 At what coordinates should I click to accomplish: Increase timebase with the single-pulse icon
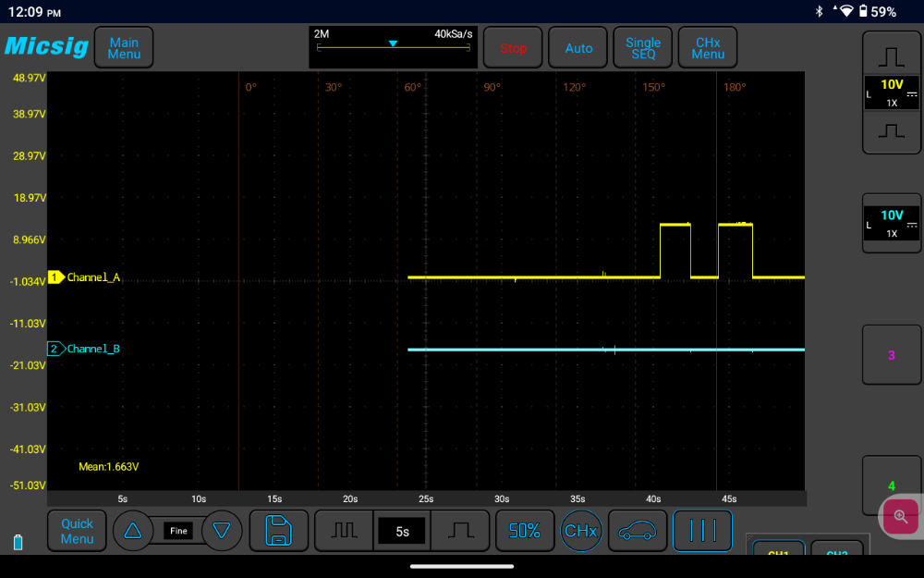pos(460,531)
